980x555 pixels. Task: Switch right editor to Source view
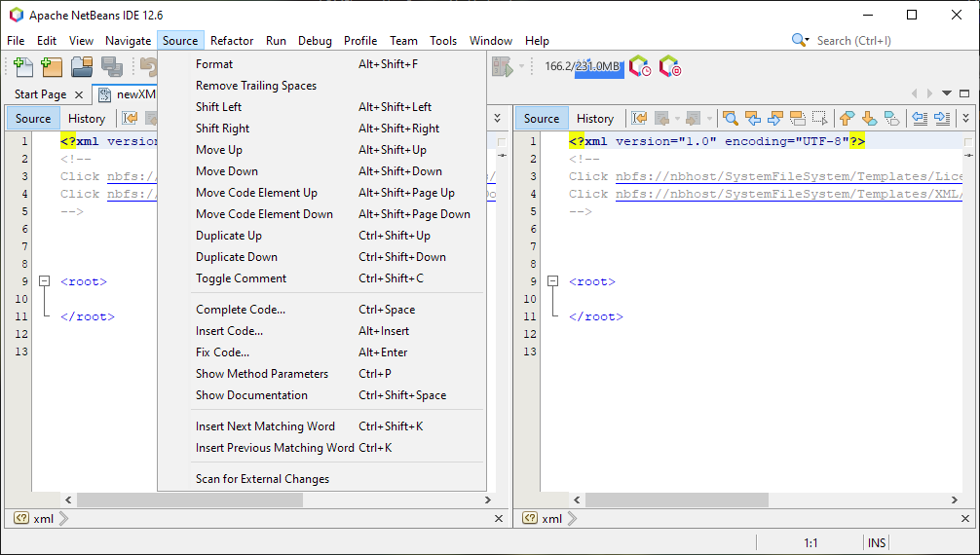[x=542, y=118]
